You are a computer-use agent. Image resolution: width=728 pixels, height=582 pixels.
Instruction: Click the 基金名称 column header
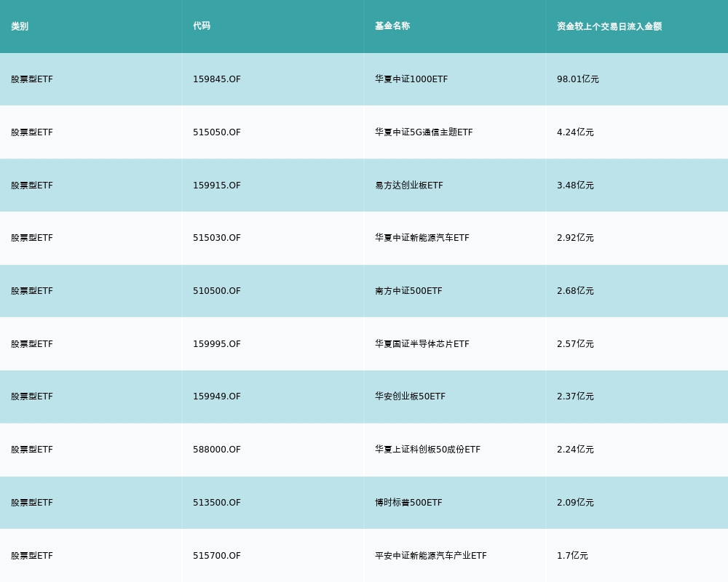tap(392, 26)
